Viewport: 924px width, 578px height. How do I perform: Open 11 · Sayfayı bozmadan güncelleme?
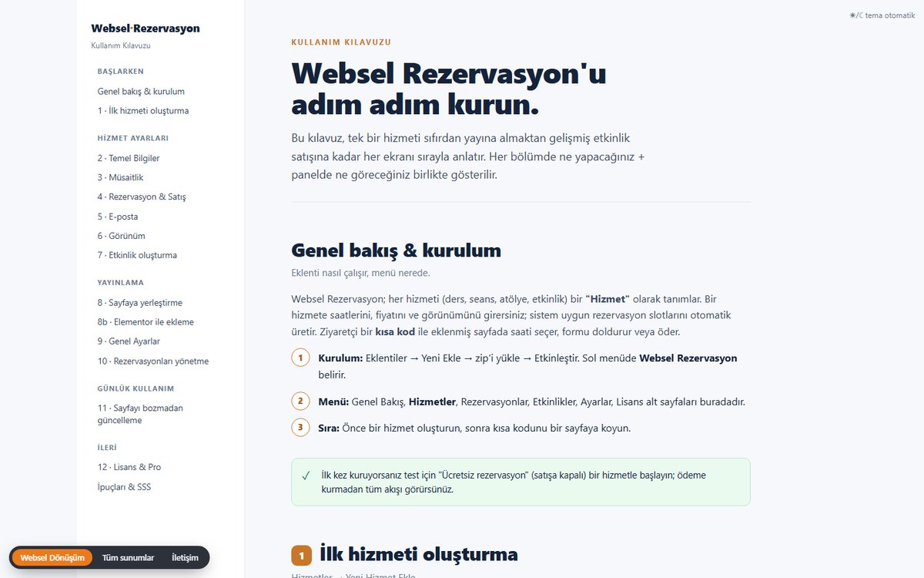point(141,414)
